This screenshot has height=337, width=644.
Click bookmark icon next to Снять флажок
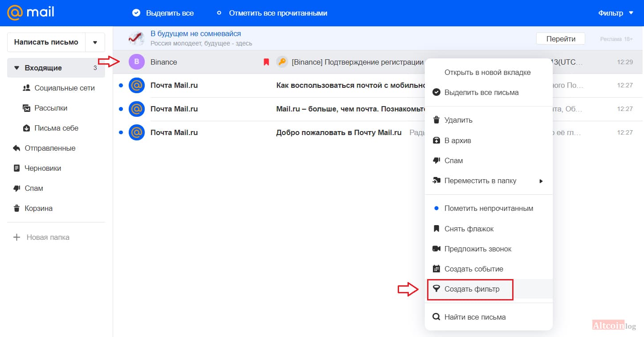coord(436,229)
